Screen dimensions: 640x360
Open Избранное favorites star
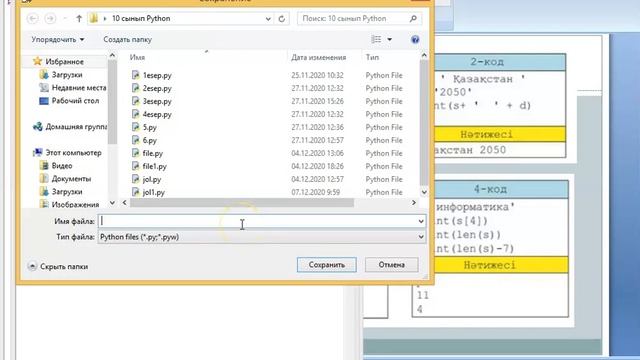[x=38, y=61]
